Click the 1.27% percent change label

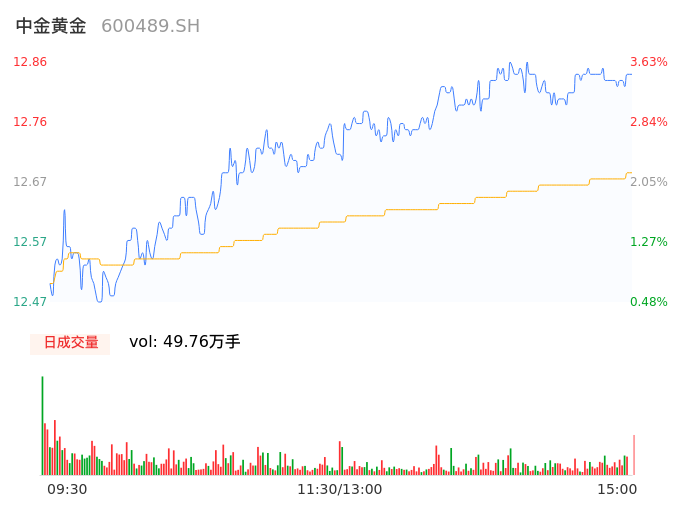click(649, 242)
